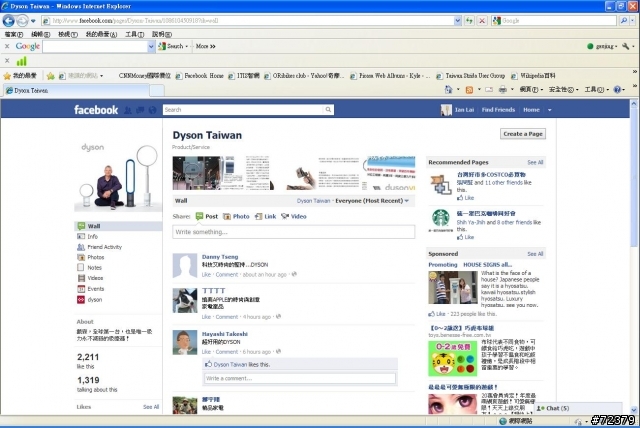This screenshot has width=640, height=428.
Task: Click the search magnifier in IE search box
Action: (x=624, y=20)
